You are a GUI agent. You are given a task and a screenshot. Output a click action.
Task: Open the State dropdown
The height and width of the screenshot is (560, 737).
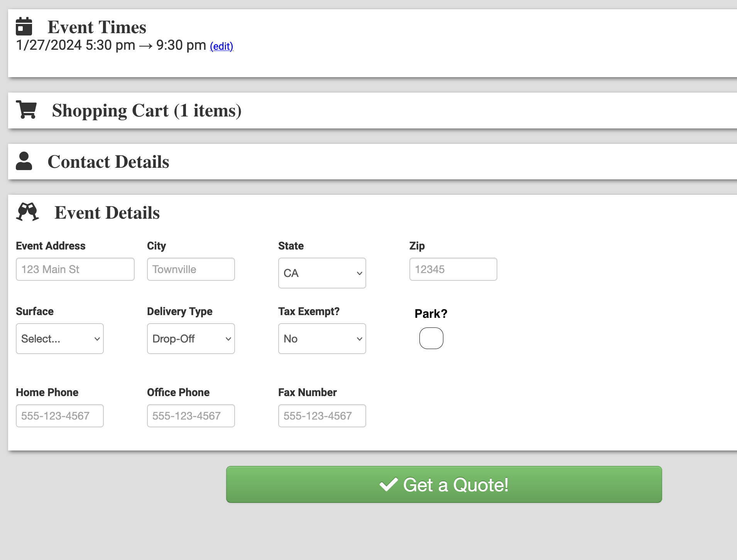click(322, 273)
